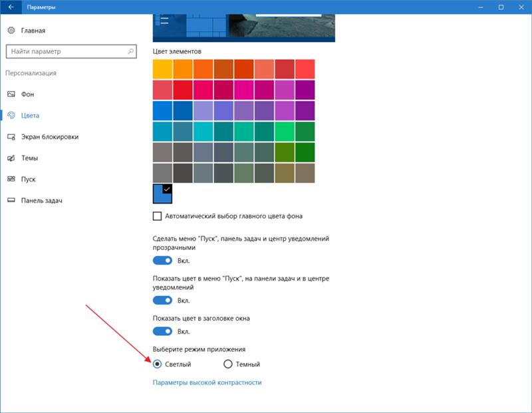Open the Панель задач page
Image resolution: width=532 pixels, height=413 pixels.
pos(42,201)
